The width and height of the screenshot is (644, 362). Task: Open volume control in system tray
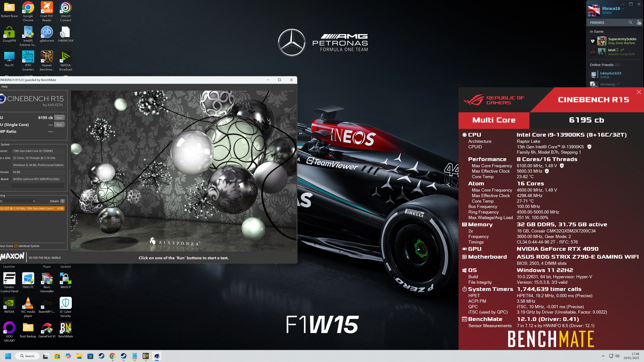tap(617, 356)
